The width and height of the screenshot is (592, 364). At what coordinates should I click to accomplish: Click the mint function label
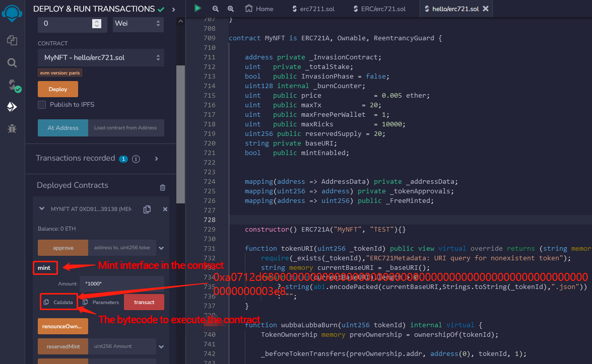pyautogui.click(x=44, y=268)
